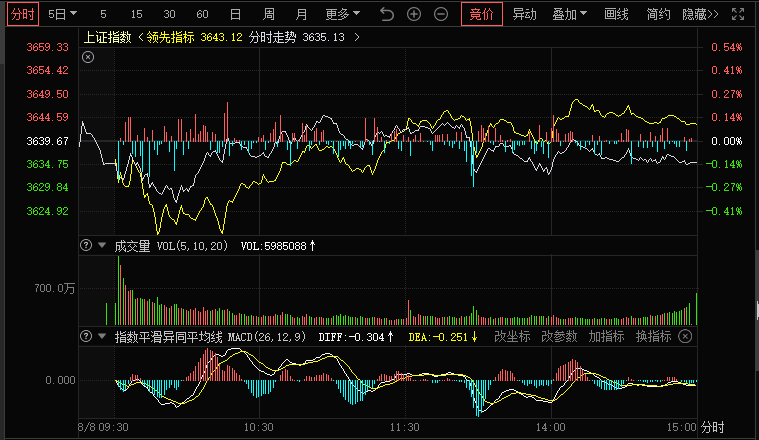Open the 5日 multi-day dropdown
The image size is (759, 440).
pos(62,15)
